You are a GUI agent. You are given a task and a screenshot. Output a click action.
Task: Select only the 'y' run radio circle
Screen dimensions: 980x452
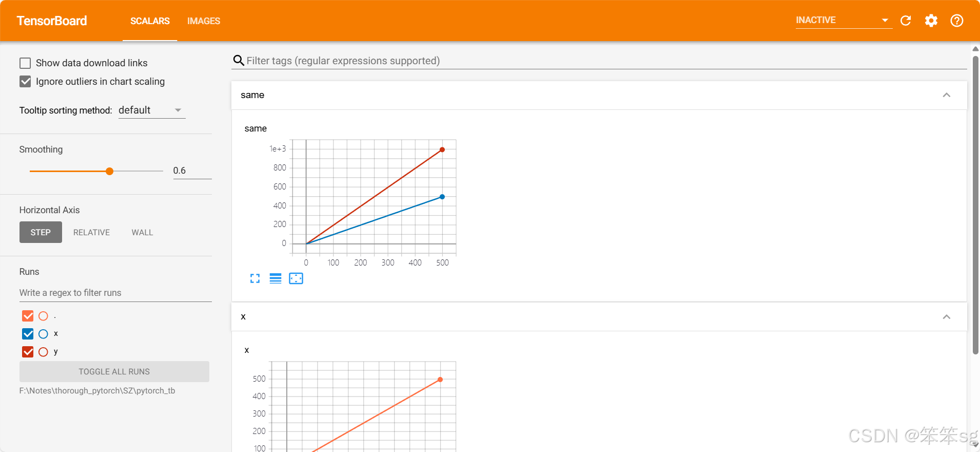pyautogui.click(x=43, y=352)
